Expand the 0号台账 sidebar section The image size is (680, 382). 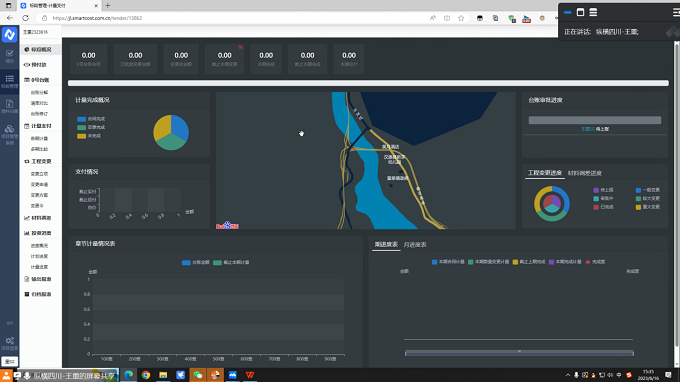coord(40,80)
